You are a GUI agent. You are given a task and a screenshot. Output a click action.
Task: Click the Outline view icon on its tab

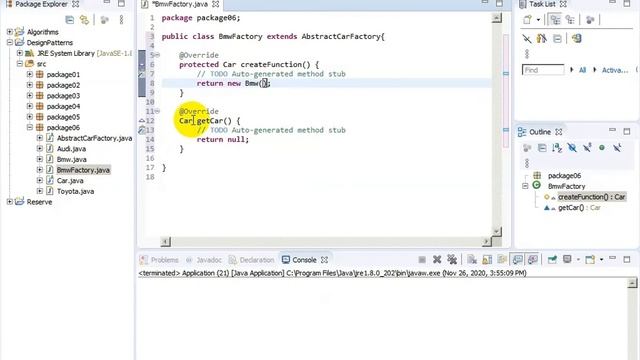(x=522, y=132)
